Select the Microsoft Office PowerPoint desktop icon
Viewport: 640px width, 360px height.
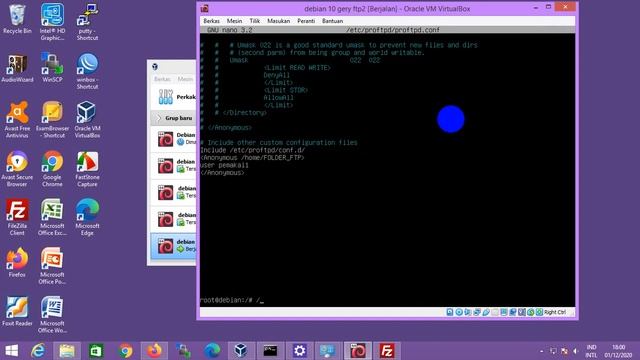pos(52,266)
